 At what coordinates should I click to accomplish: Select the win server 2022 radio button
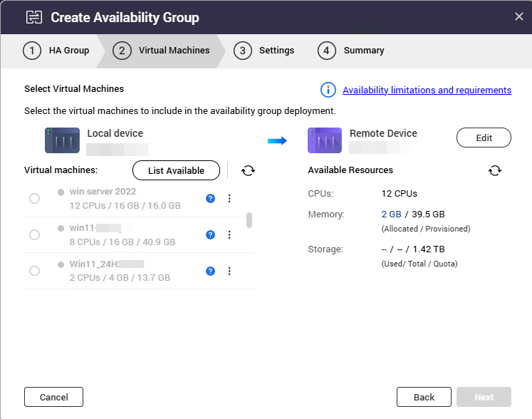pos(34,199)
